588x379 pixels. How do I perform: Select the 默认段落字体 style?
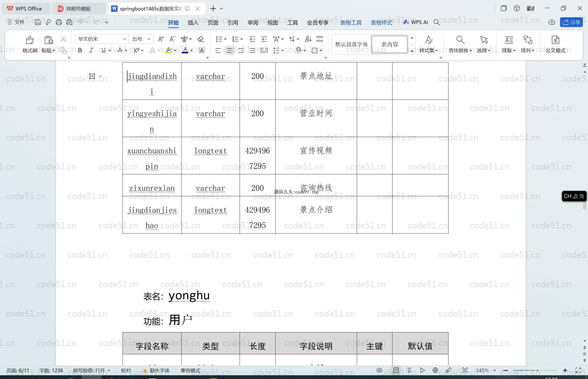point(351,44)
